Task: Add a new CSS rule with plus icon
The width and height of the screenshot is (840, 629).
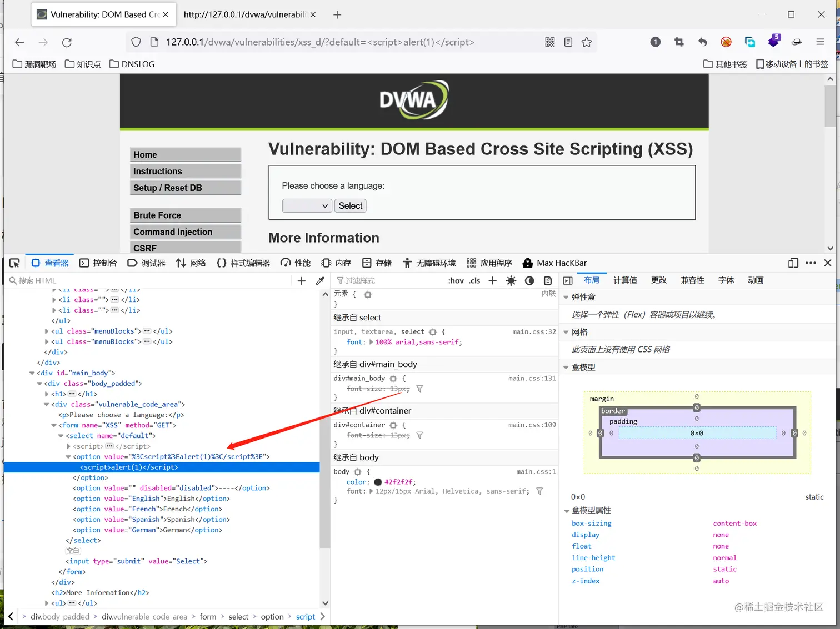Action: [x=492, y=281]
